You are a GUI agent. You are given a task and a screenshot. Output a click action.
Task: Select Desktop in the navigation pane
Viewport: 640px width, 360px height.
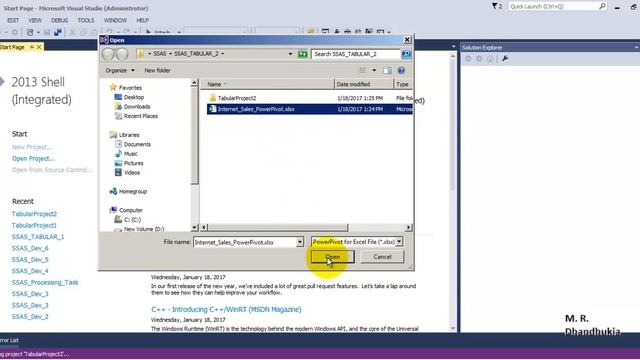click(133, 97)
